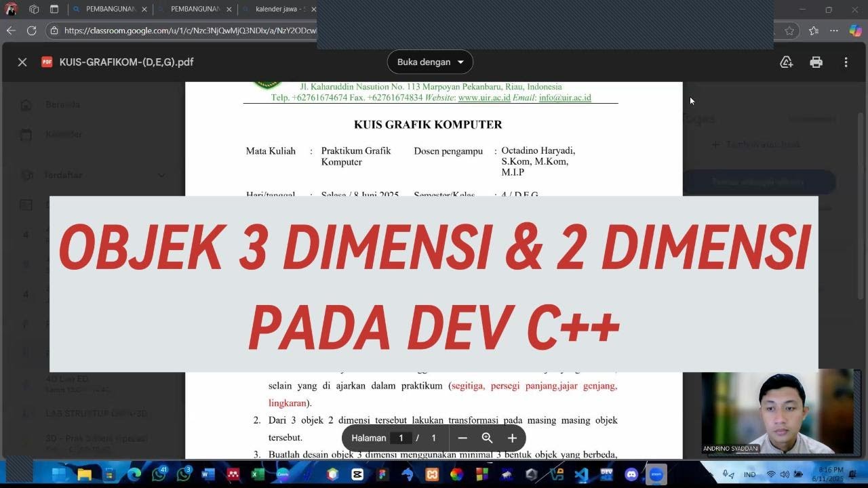Close the first PEMBANGUNAN tab

pyautogui.click(x=144, y=9)
